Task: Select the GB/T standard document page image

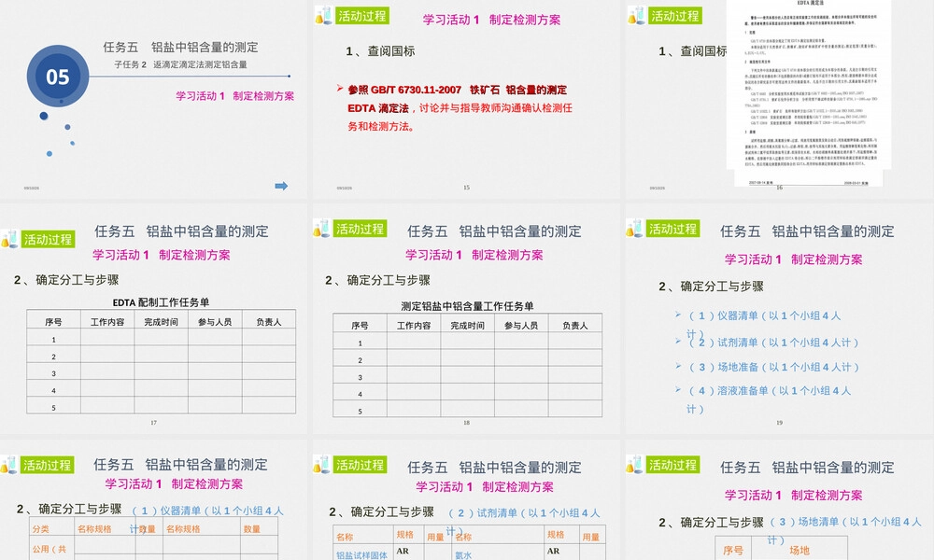Action: point(808,92)
